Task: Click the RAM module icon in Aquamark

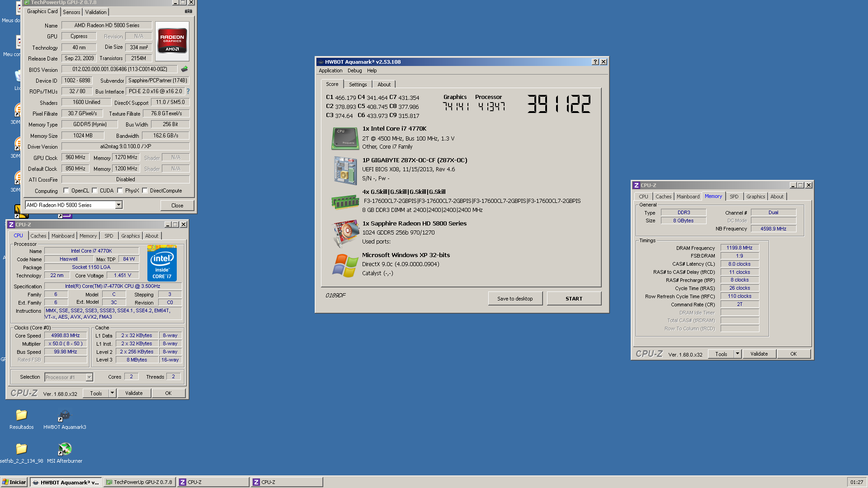Action: pos(345,202)
